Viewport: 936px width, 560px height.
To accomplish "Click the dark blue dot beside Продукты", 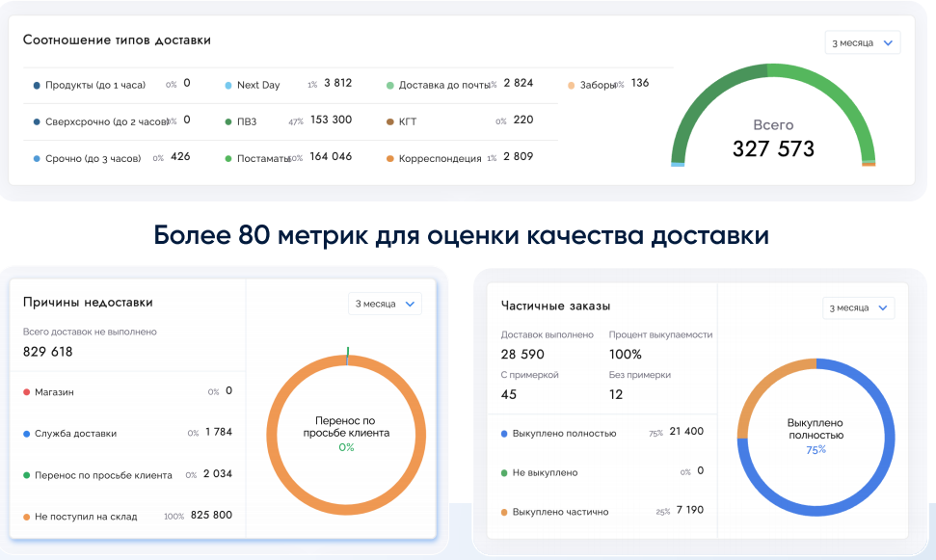I will [37, 85].
